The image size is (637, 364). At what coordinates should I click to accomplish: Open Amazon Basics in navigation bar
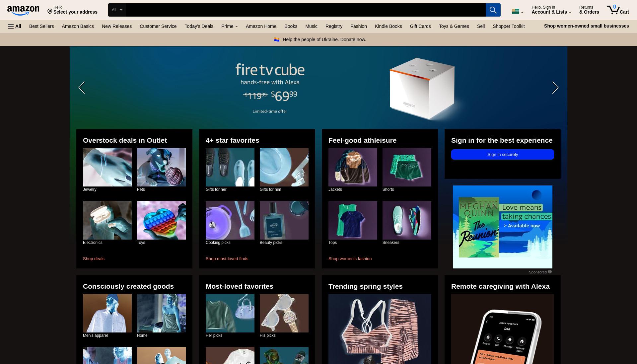tap(78, 26)
